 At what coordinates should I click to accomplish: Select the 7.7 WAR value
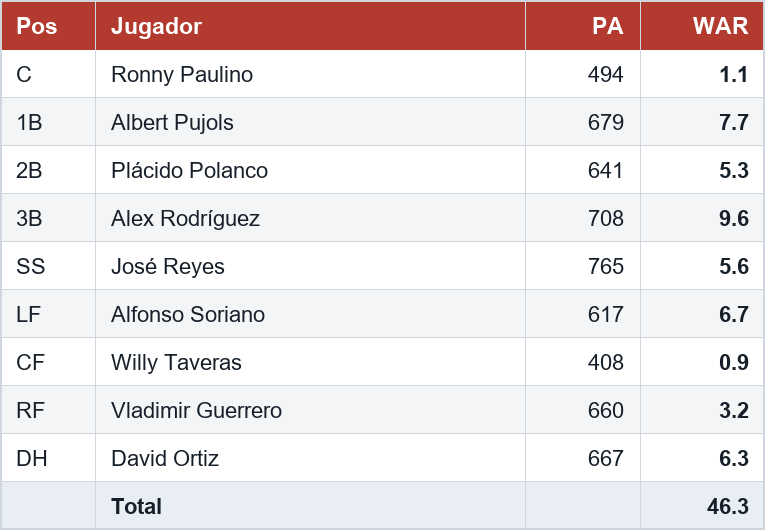pyautogui.click(x=734, y=122)
